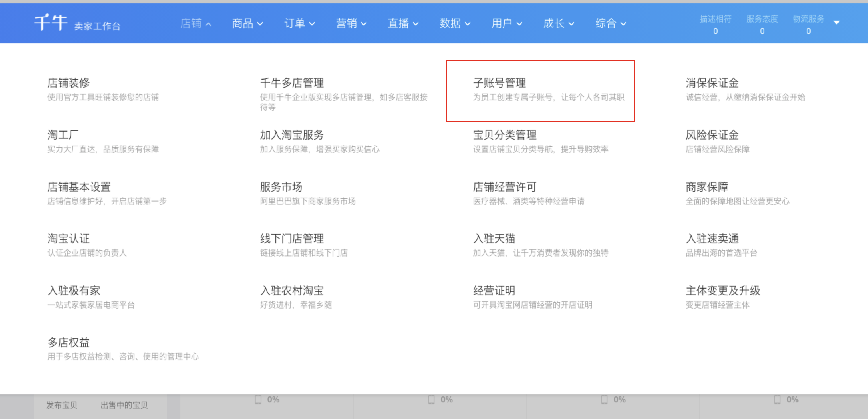Image resolution: width=868 pixels, height=419 pixels.
Task: Open 子账号管理 link
Action: tap(500, 83)
